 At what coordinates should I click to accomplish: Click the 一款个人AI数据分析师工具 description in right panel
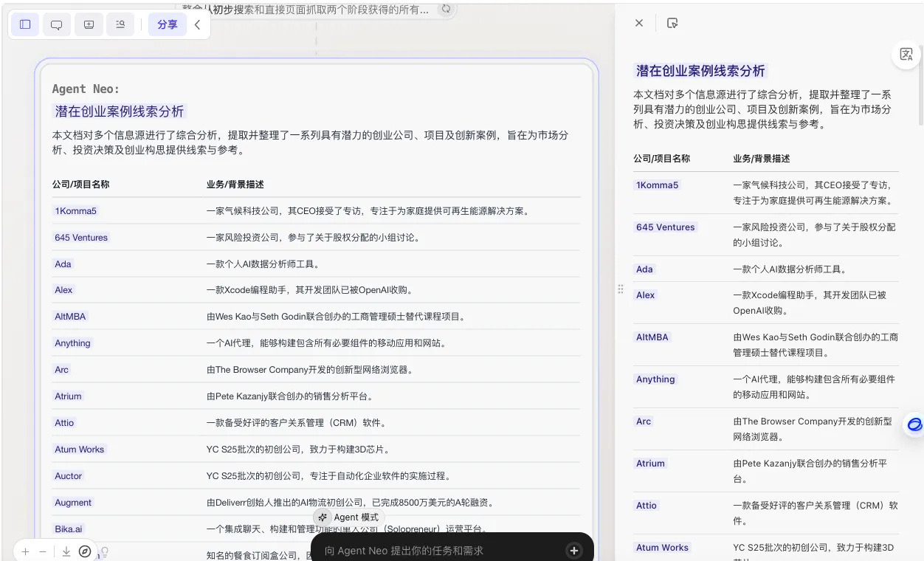tap(790, 269)
